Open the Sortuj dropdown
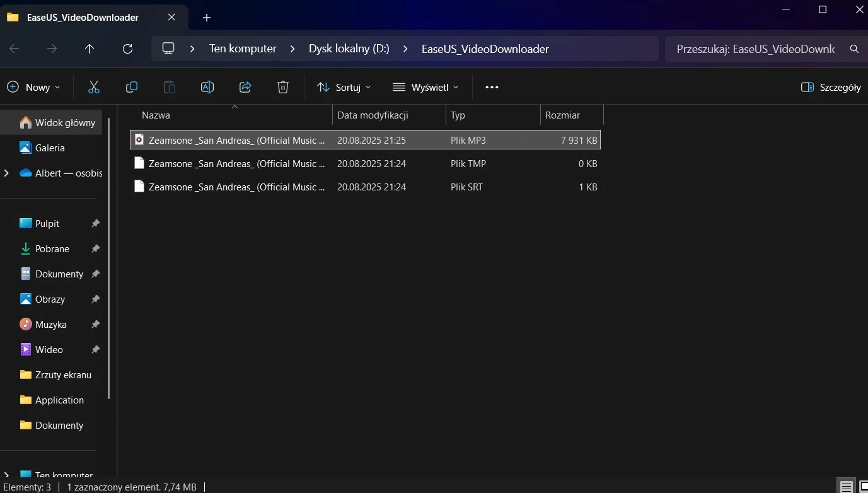The width and height of the screenshot is (868, 493). click(x=344, y=87)
